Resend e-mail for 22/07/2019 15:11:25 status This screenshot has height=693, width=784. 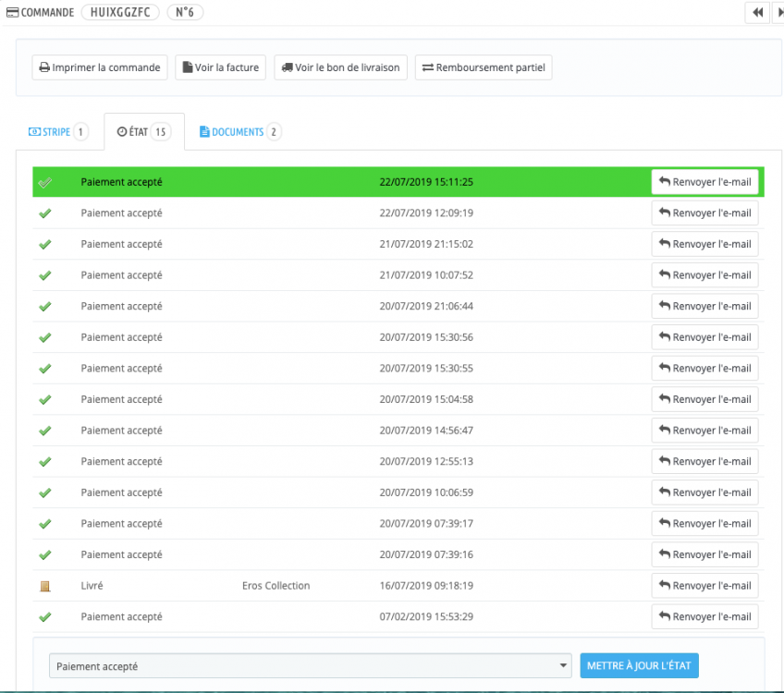click(705, 182)
